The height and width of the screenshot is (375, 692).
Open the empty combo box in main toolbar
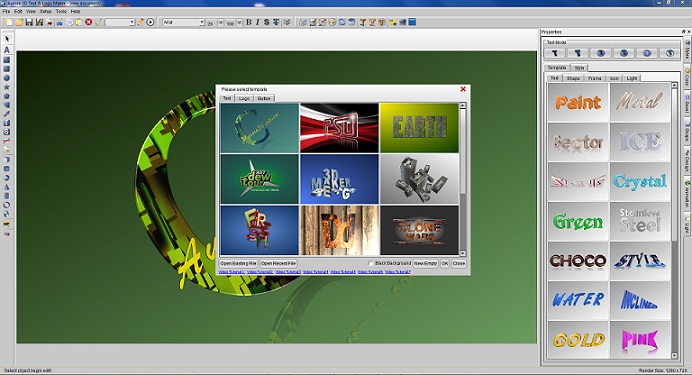point(120,22)
